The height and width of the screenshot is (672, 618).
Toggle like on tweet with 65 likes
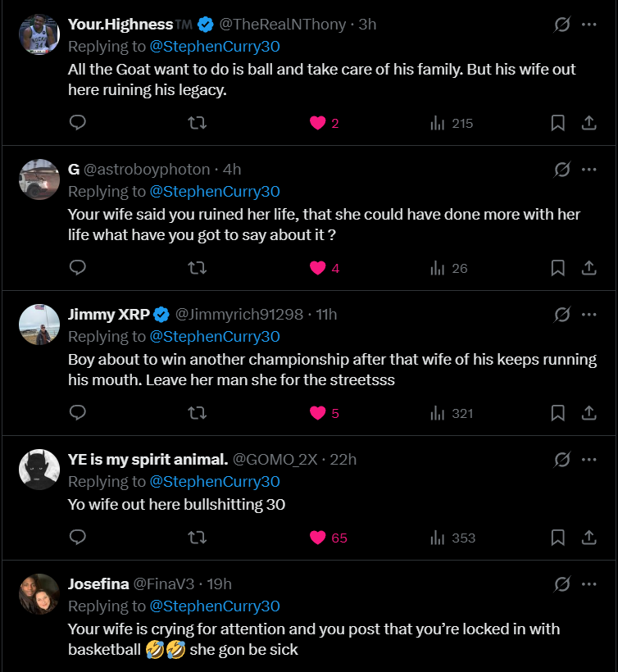(x=318, y=538)
